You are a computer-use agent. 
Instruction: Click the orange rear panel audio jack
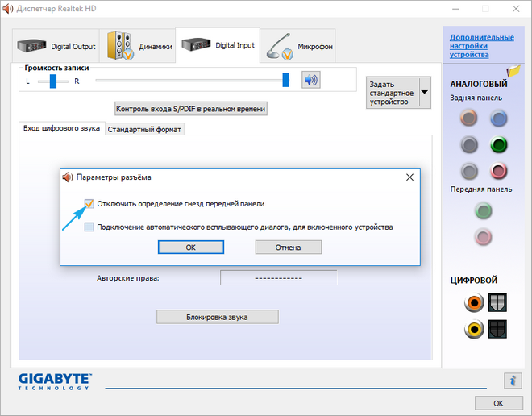469,119
